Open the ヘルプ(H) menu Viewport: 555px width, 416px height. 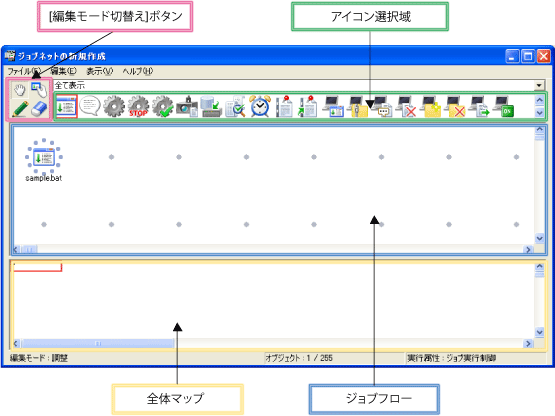[138, 71]
